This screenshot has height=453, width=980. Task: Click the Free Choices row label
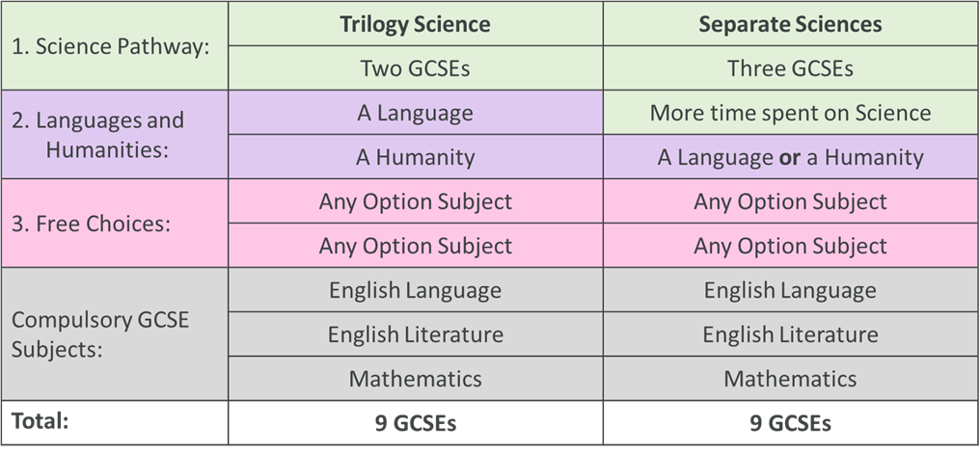click(94, 224)
